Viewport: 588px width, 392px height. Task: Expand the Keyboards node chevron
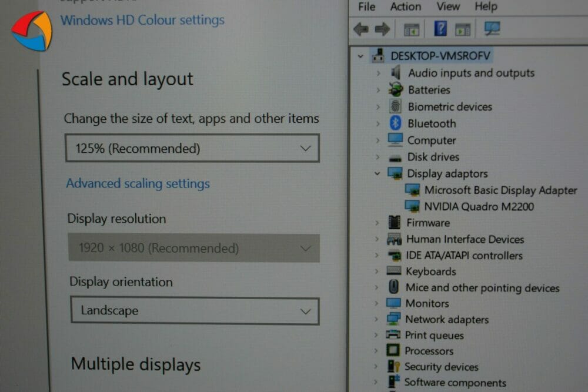376,272
